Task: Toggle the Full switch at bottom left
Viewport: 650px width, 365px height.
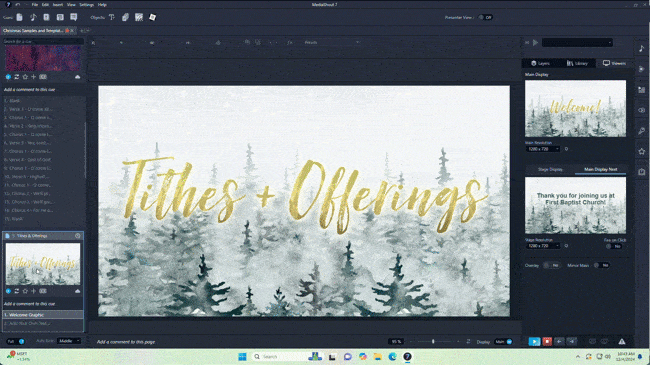Action: pyautogui.click(x=16, y=341)
